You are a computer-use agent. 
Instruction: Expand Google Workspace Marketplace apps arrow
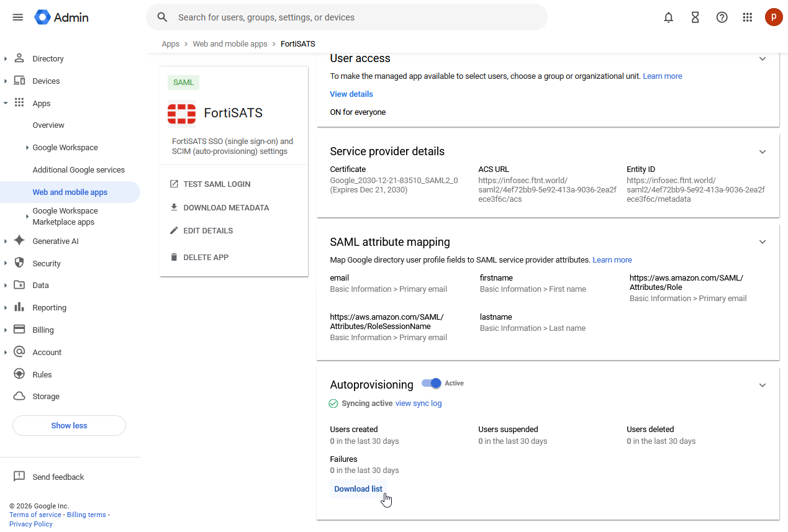tap(27, 216)
